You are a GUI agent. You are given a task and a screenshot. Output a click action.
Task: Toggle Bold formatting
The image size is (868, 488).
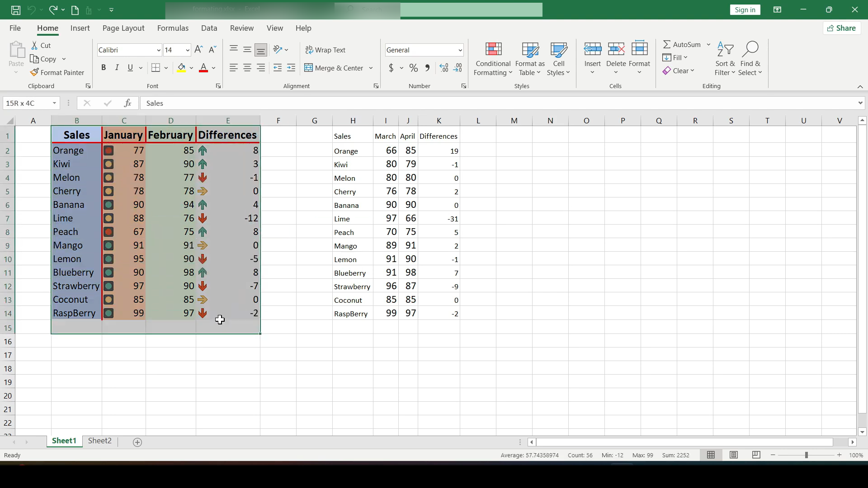pos(104,68)
